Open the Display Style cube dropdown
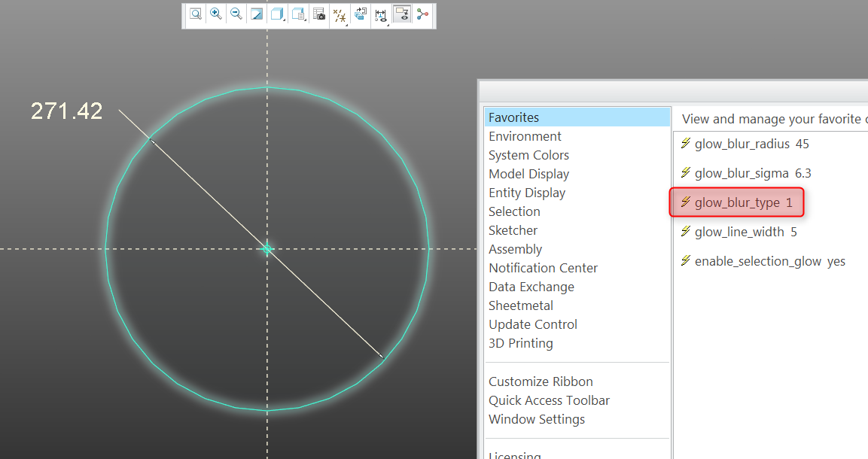 [x=277, y=14]
